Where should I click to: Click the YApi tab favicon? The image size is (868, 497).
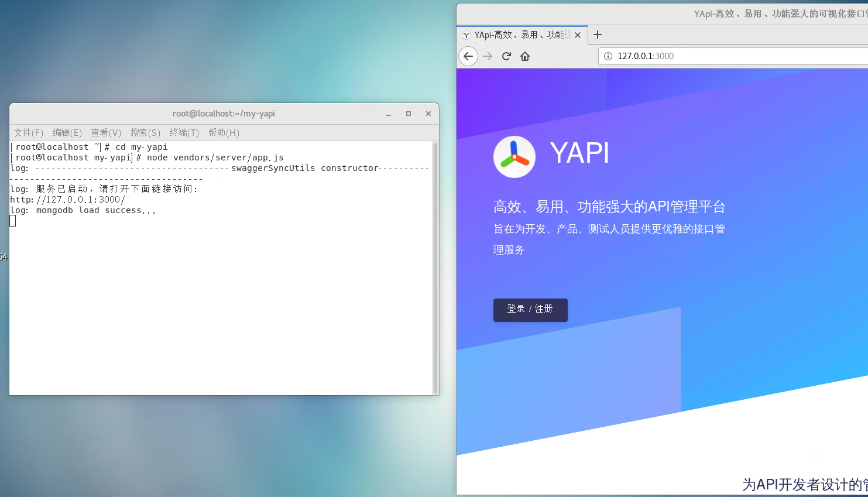click(x=466, y=35)
